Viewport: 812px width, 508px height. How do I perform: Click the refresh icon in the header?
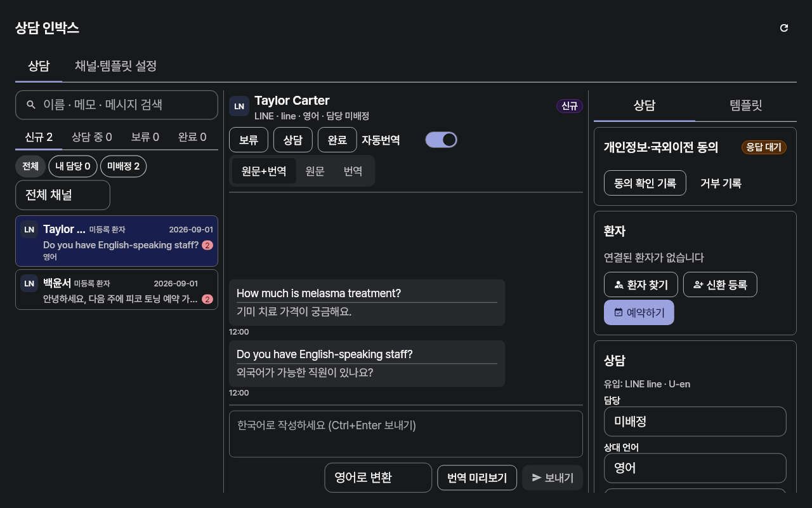[x=784, y=28]
